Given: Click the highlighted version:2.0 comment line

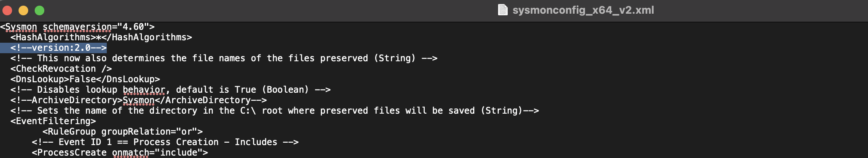Looking at the screenshot, I should click(x=58, y=48).
